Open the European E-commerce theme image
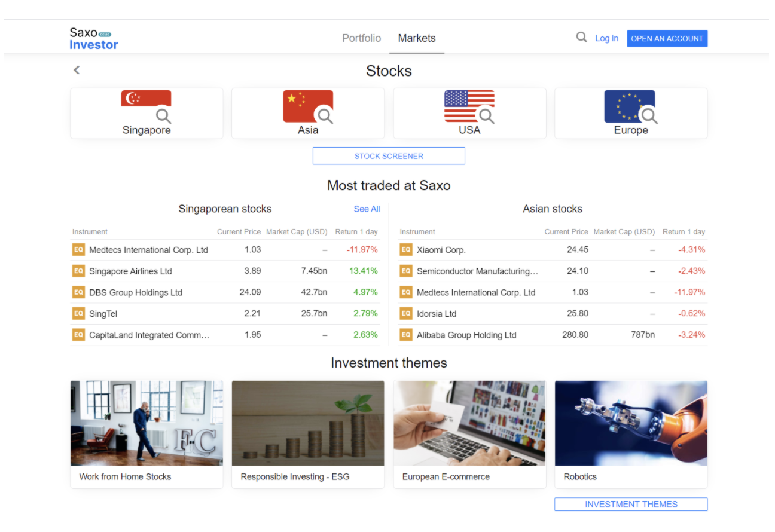 point(469,423)
